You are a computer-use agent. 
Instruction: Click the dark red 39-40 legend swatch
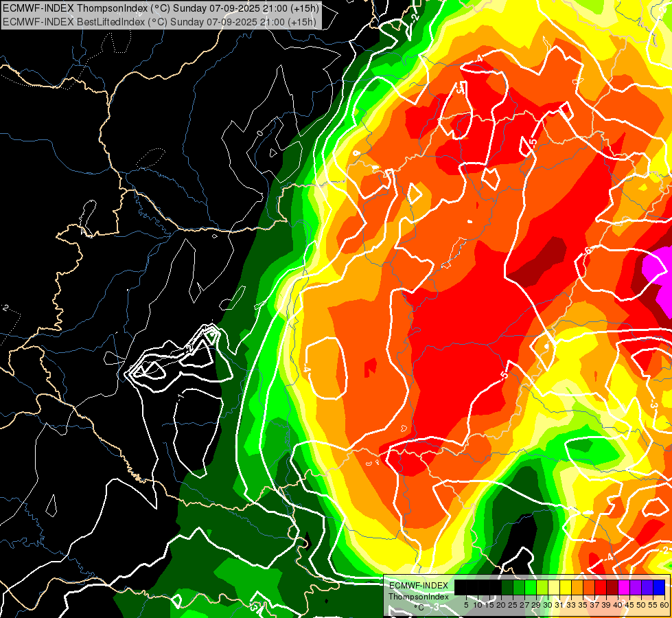612,587
